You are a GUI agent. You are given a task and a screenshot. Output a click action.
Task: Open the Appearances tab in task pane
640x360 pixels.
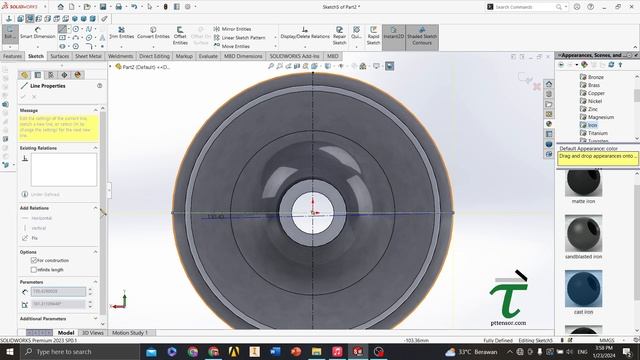point(549,124)
